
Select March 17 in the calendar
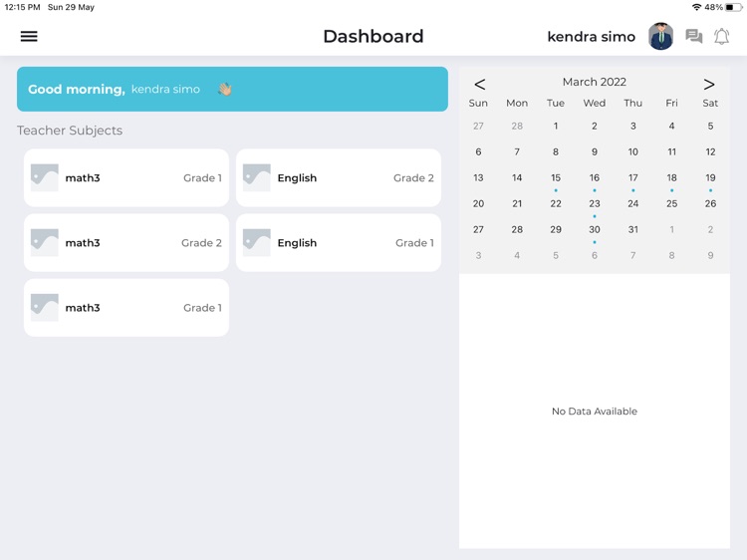click(632, 177)
